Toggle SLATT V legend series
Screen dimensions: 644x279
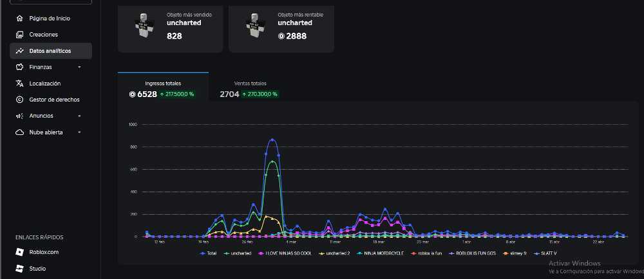(545, 253)
